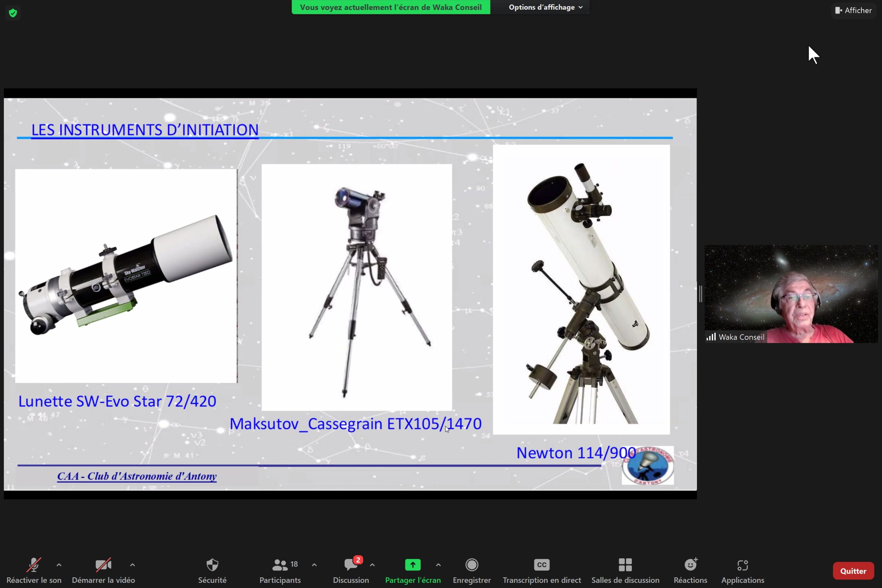Click caption Lunette SW-Evo Star 72/420
The width and height of the screenshot is (882, 588).
coord(117,401)
